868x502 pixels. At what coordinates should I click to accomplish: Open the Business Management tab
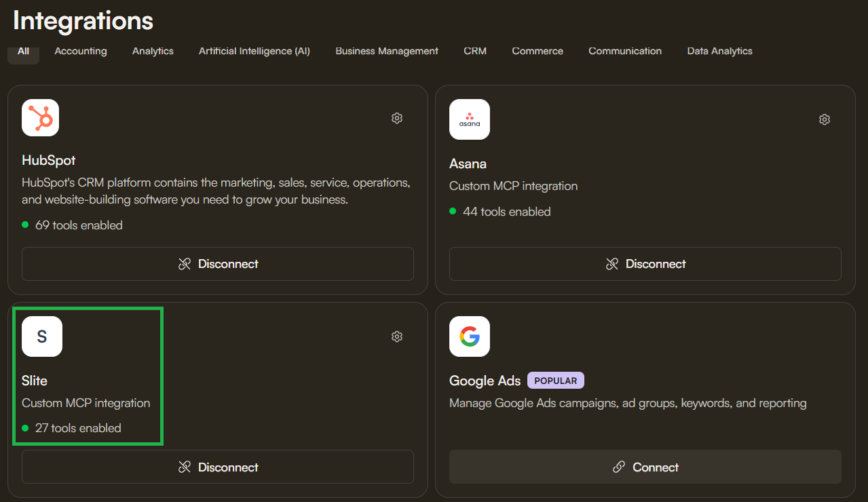pyautogui.click(x=387, y=51)
